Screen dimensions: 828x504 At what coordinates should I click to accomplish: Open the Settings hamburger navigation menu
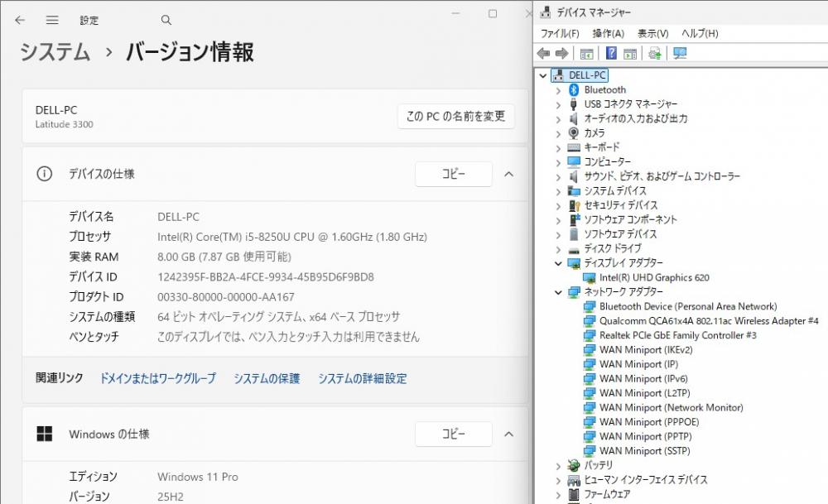tap(51, 20)
